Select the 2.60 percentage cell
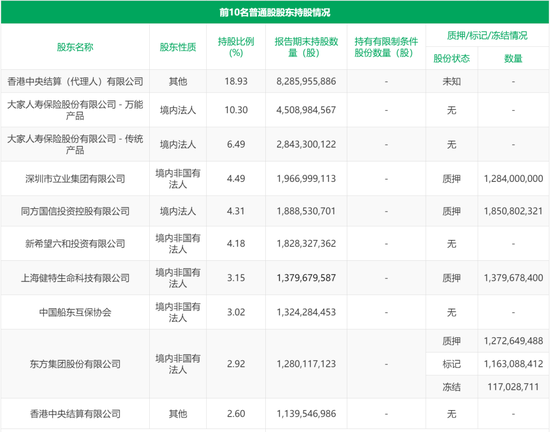The image size is (550, 432). click(236, 414)
